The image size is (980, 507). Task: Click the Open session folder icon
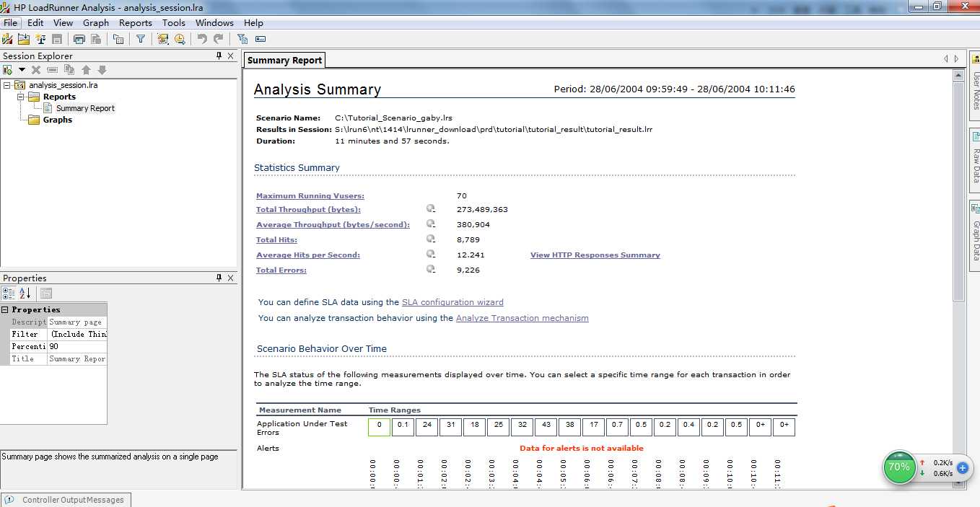tap(24, 39)
